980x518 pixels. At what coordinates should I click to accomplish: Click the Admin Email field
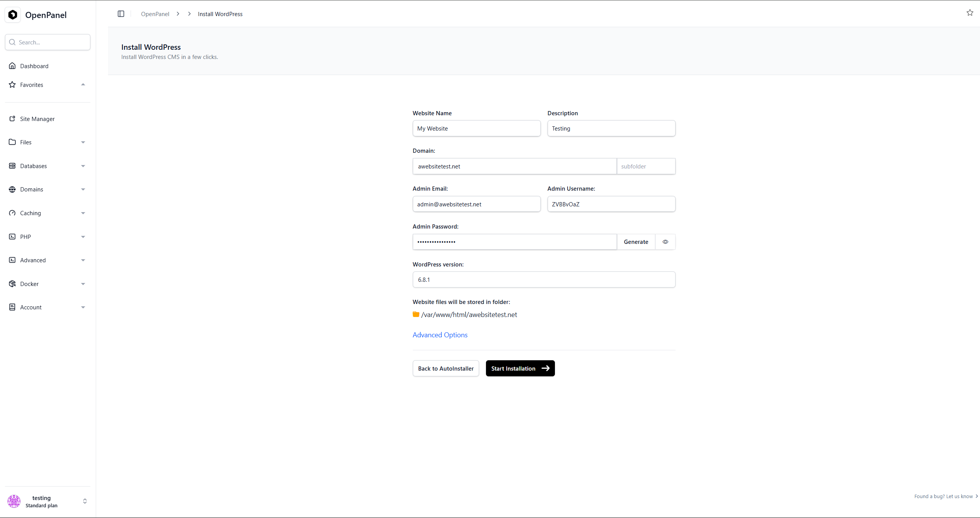476,204
